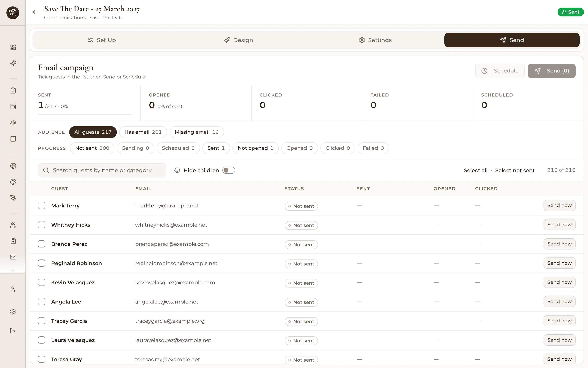Viewport: 588px width, 368px height.
Task: Filter progress by Sent 1
Action: coord(216,148)
